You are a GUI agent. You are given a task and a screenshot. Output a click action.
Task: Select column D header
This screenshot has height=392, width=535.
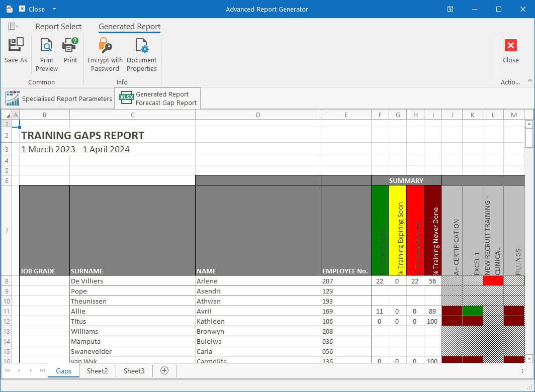[258, 115]
